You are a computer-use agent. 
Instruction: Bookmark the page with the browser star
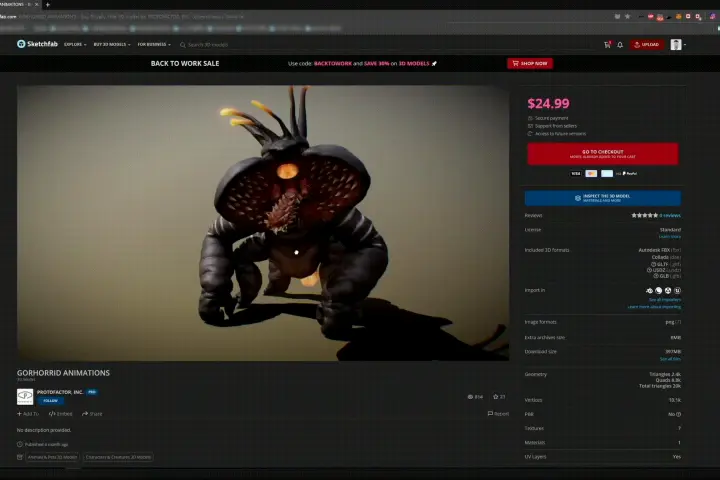(627, 17)
